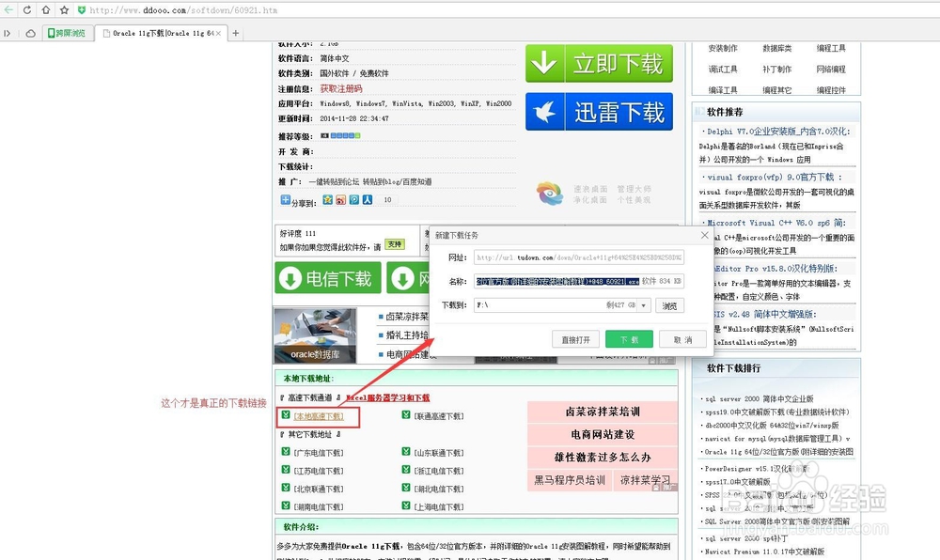
Task: Open the 广东电信下载 link
Action: click(319, 454)
